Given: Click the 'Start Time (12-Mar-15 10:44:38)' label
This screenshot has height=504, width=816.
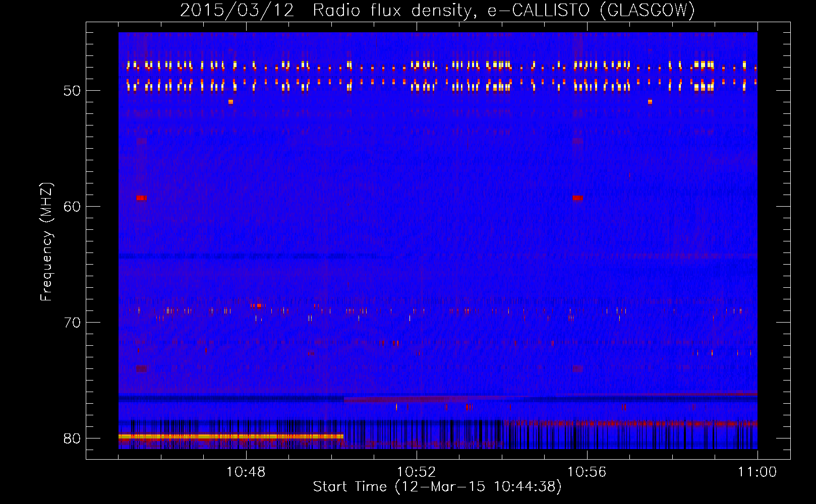Looking at the screenshot, I should [x=437, y=487].
